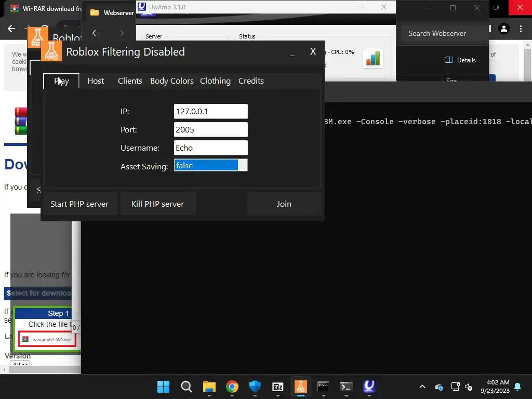
Task: Close the Roblox Filtering Disabled dialog
Action: [x=313, y=51]
